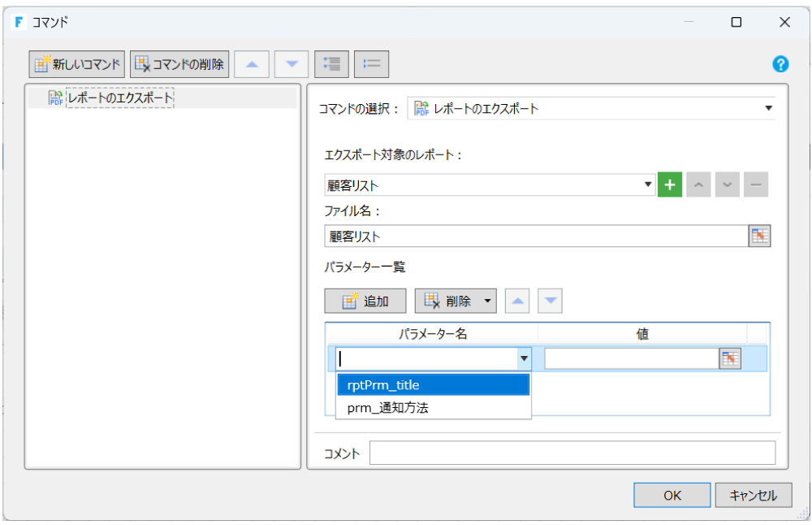Move parameter up in parameter list

tap(518, 301)
